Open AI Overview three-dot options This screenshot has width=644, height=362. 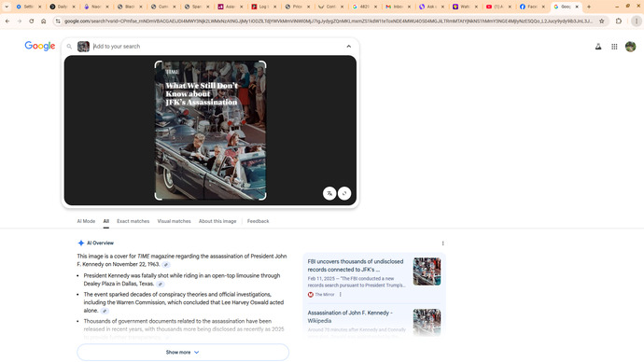coord(442,244)
